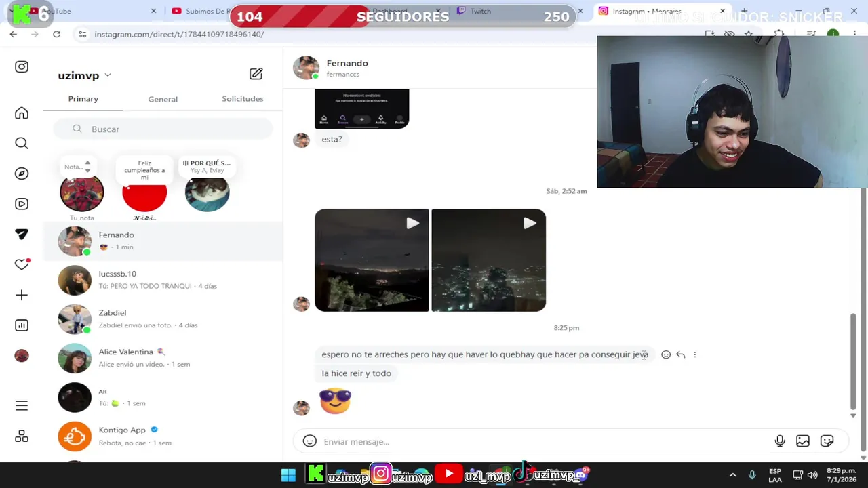Screen dimensions: 868x488
Task: Switch to the Subimos De R YouTube tab
Action: (x=203, y=11)
